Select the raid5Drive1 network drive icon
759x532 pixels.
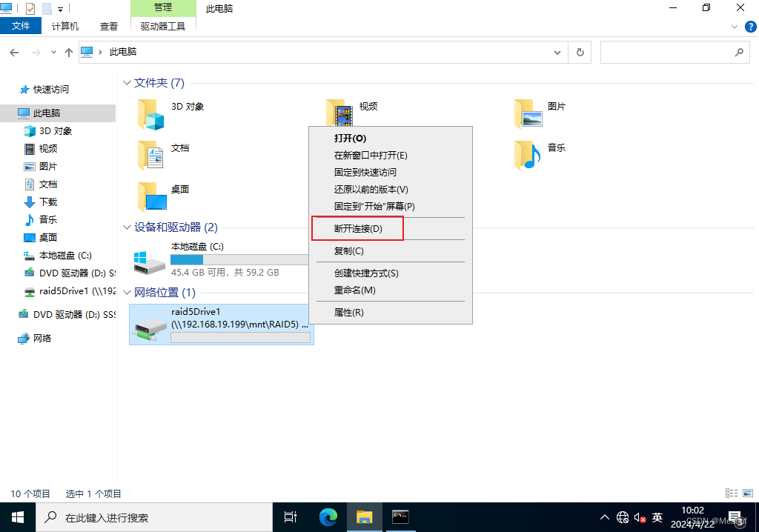[150, 329]
